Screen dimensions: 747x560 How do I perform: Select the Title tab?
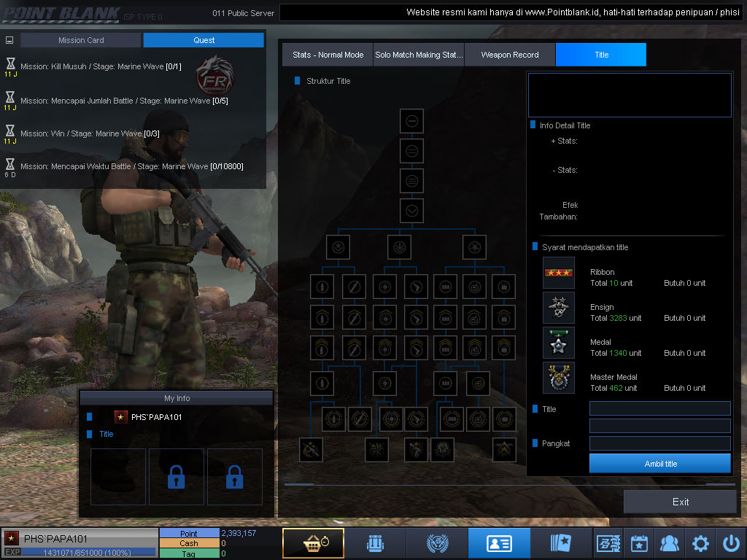(x=601, y=55)
